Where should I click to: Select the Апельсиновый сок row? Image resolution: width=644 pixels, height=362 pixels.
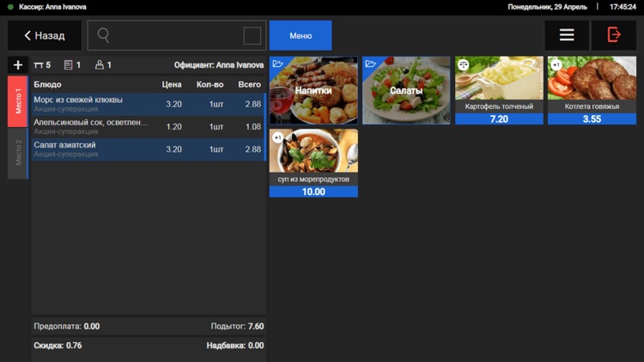pos(149,126)
